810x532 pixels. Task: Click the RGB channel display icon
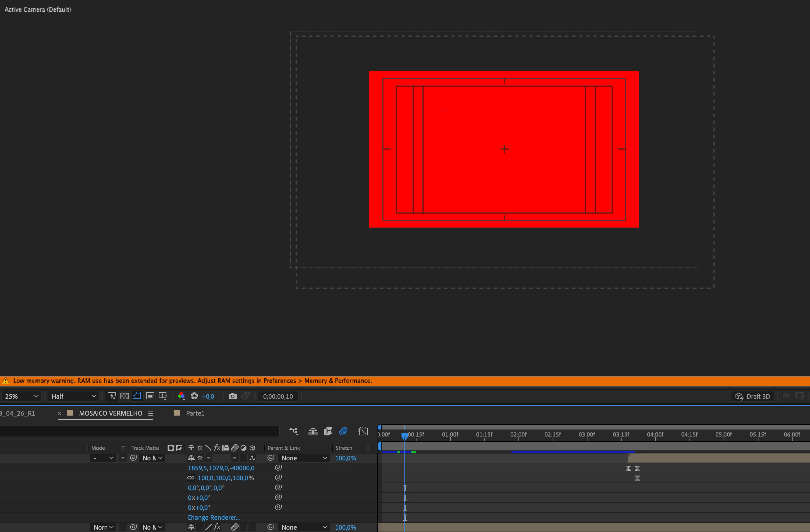[181, 396]
